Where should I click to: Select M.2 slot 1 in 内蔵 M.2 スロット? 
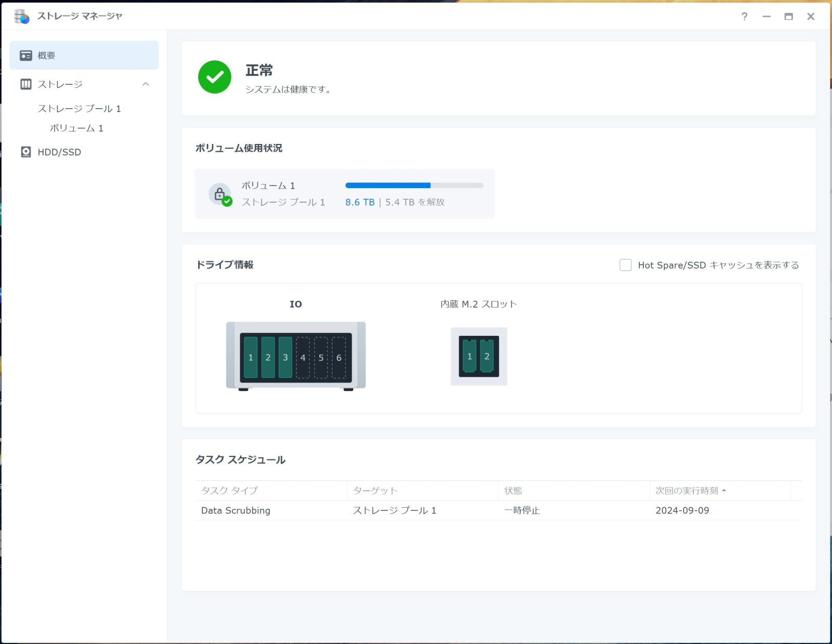(x=470, y=356)
